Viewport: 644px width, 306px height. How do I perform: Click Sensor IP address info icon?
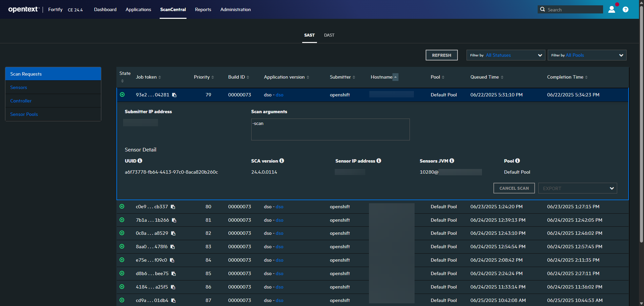click(379, 161)
